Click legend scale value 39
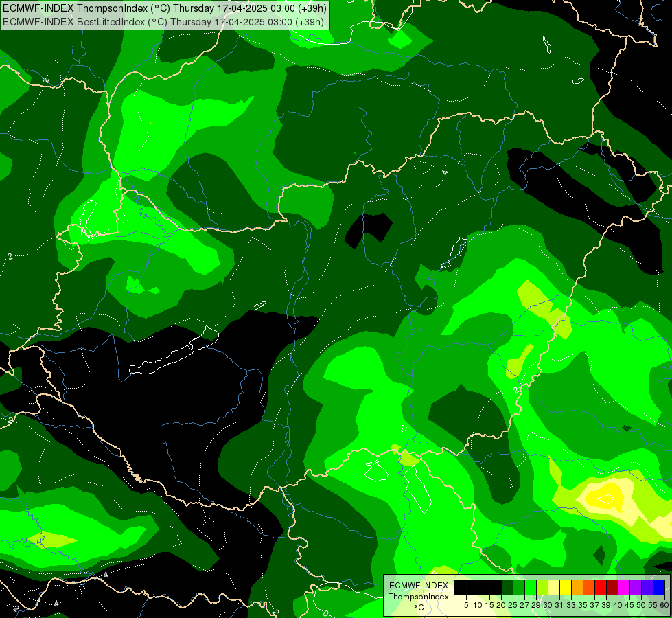 pos(606,605)
